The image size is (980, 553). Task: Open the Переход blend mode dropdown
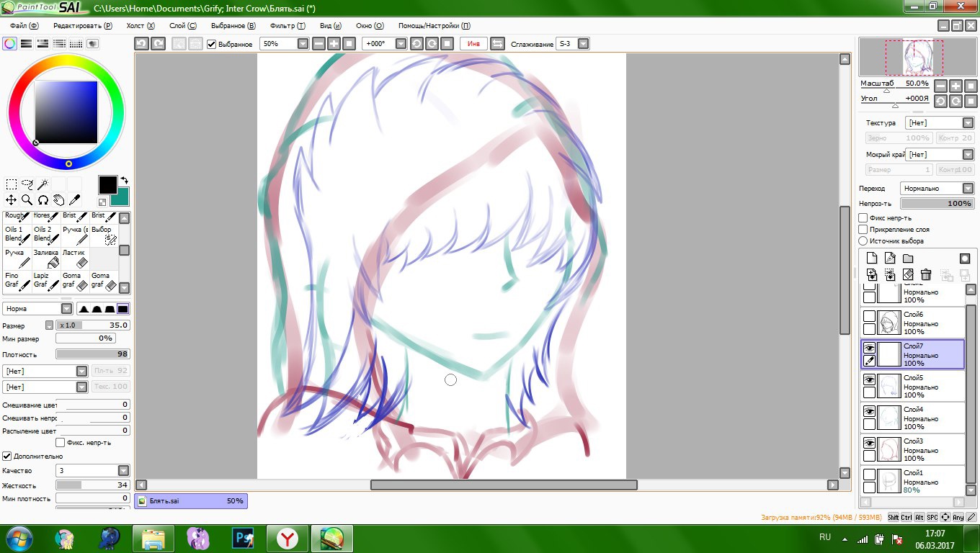pos(968,189)
